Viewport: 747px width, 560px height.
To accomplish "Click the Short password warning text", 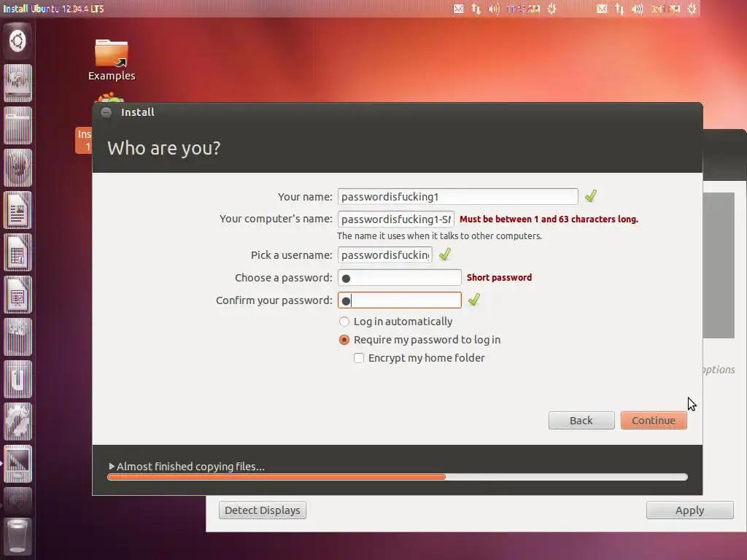I will coord(499,277).
